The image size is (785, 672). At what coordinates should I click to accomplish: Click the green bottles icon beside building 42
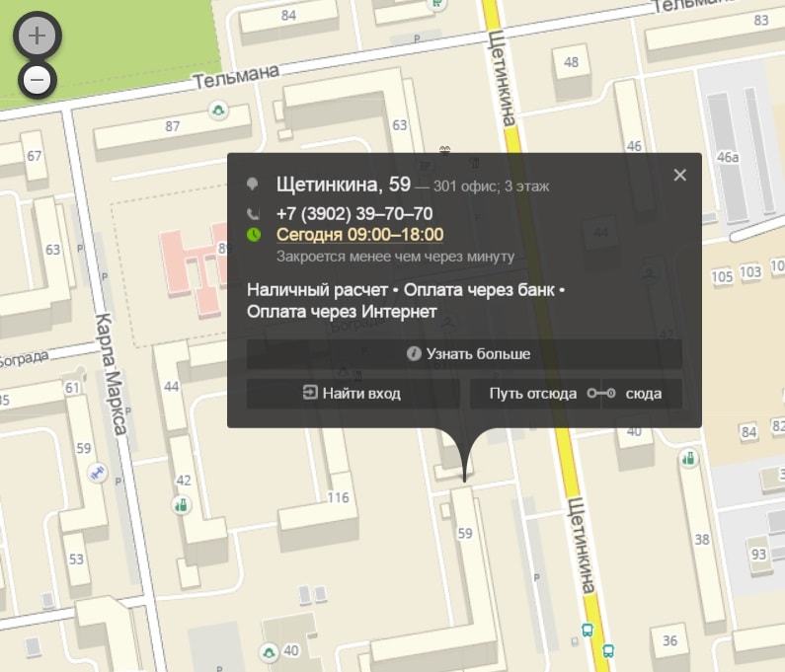(x=180, y=504)
